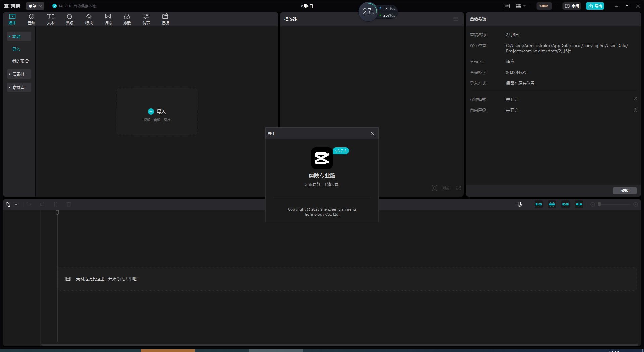Viewport: 644px width, 352px height.
Task: Open the 特效 (Effects) tab
Action: click(89, 19)
